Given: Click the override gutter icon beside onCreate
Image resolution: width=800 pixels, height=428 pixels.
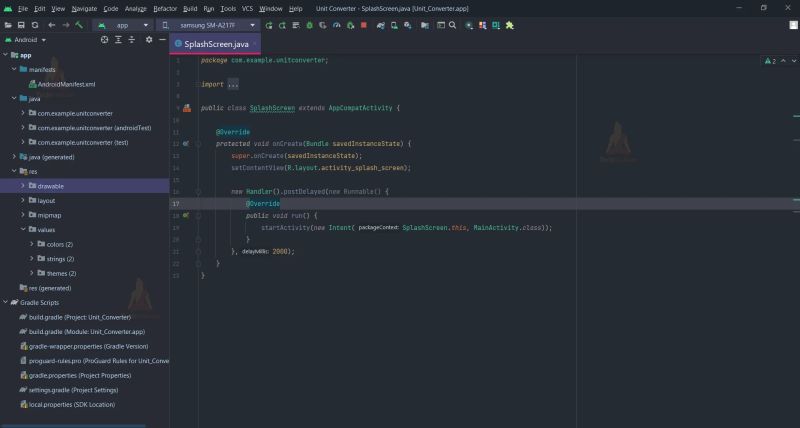Looking at the screenshot, I should pyautogui.click(x=186, y=144).
